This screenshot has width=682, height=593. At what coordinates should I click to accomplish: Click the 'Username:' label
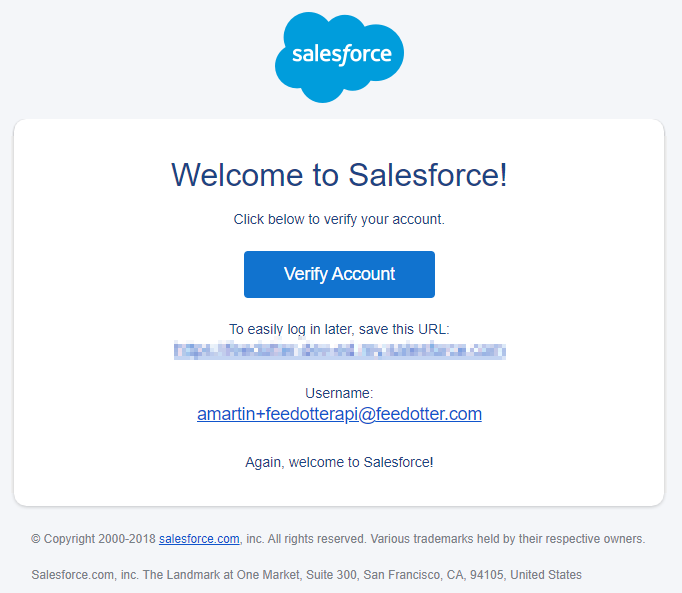[339, 393]
